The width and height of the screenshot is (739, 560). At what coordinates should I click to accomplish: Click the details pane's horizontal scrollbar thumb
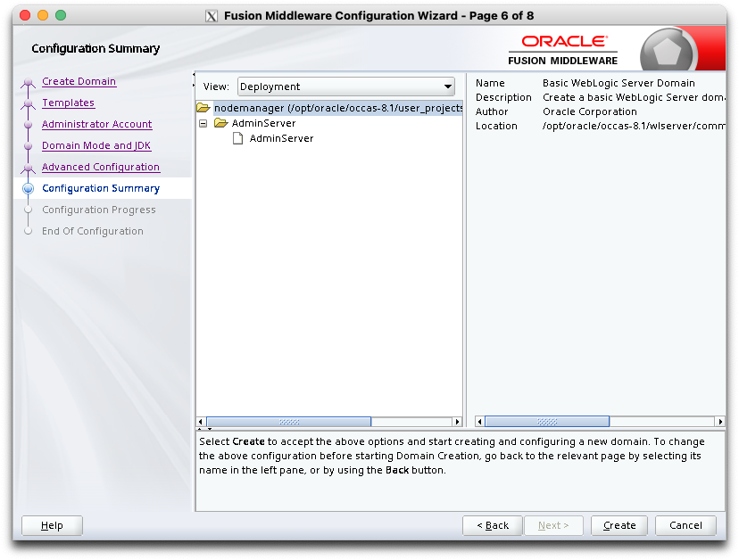547,422
